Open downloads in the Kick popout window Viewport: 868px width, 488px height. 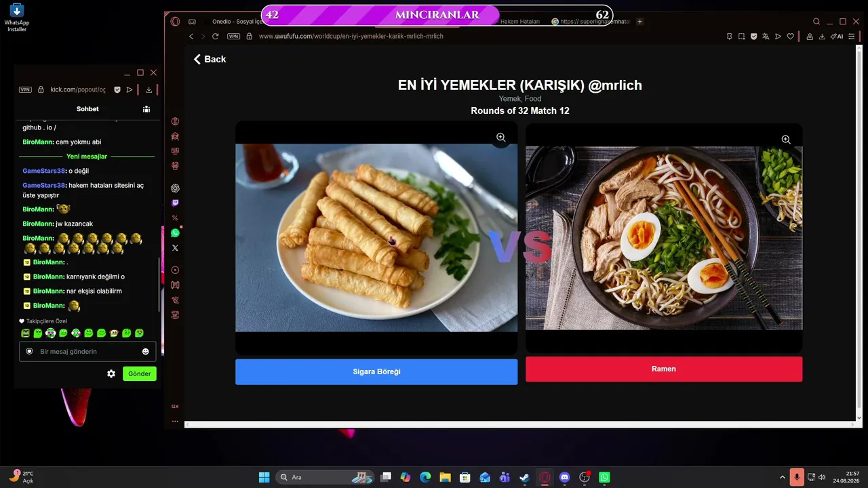149,89
